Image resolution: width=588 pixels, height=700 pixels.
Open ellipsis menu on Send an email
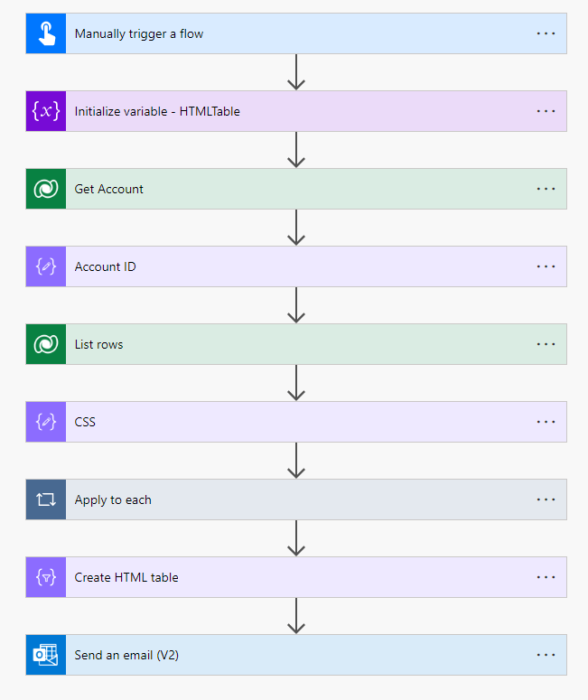point(546,655)
